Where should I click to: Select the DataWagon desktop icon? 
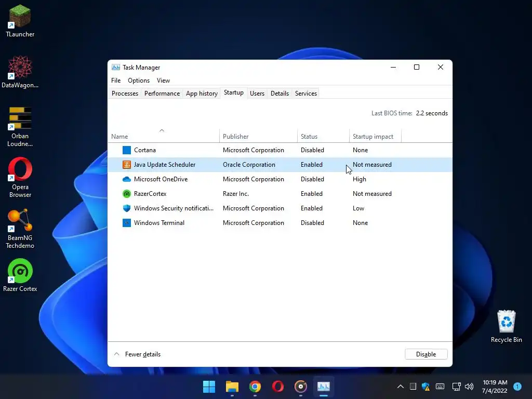coord(20,72)
